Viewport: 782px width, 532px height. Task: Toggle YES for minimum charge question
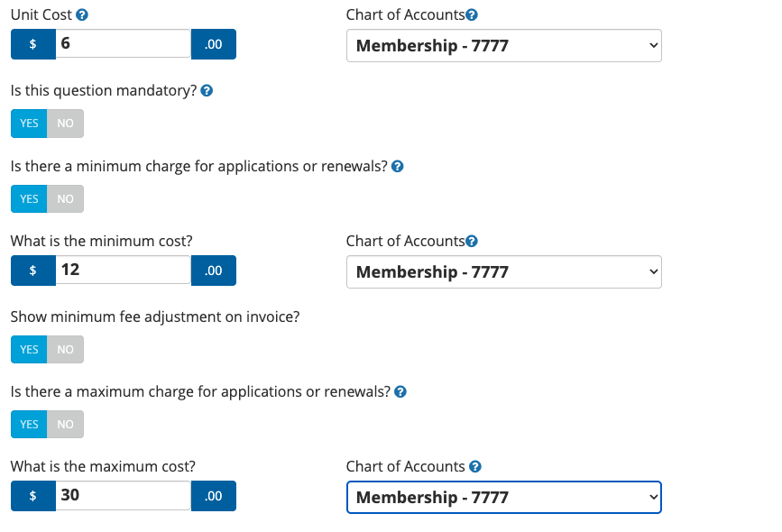(29, 199)
